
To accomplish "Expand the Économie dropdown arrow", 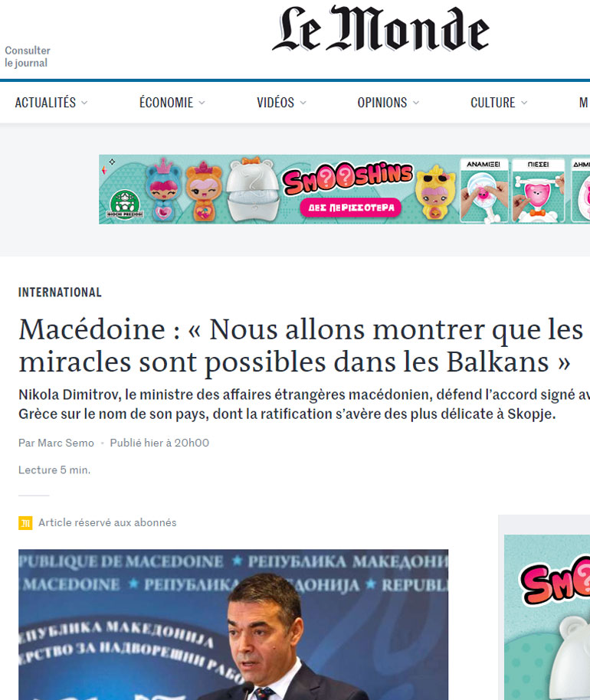I will pos(202,103).
